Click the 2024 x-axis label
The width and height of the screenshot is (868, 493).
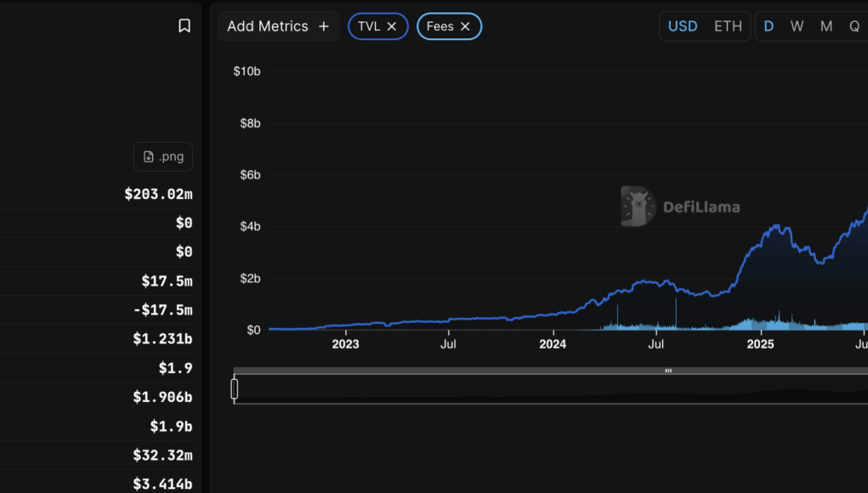pyautogui.click(x=553, y=344)
